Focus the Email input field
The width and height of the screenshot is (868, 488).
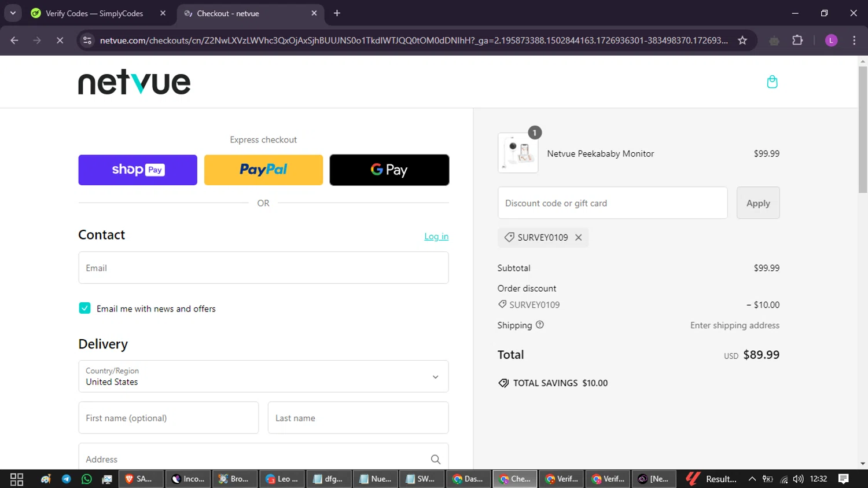click(263, 267)
